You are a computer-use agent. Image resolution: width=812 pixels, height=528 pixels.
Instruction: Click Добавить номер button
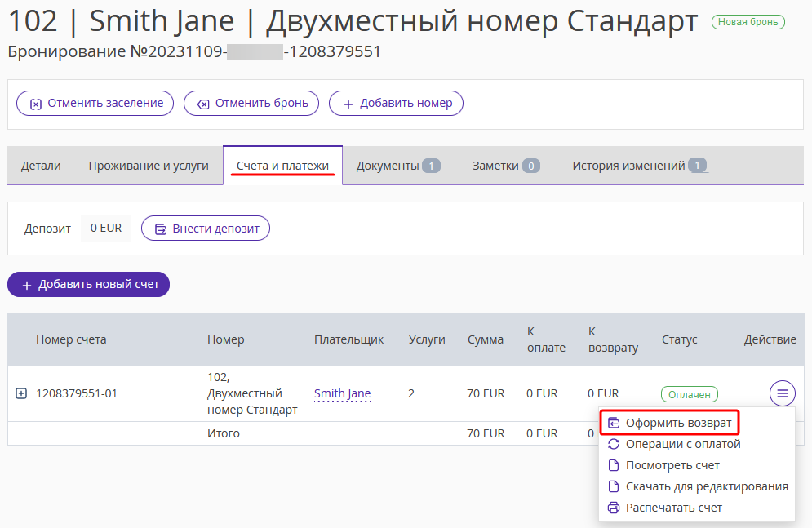pyautogui.click(x=396, y=103)
